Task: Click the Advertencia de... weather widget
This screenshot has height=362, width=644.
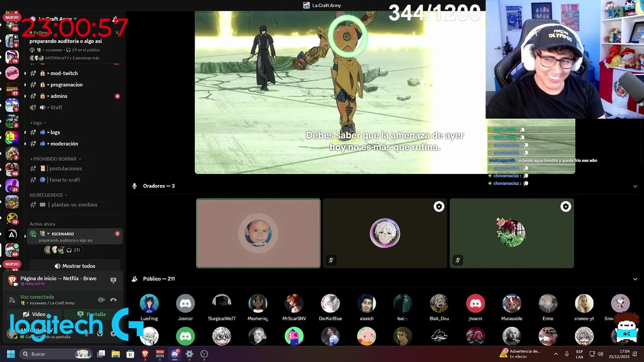Action: point(520,354)
